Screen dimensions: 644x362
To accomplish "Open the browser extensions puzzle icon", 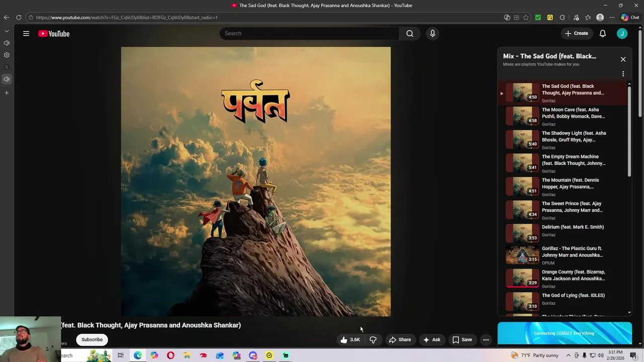I will (562, 18).
